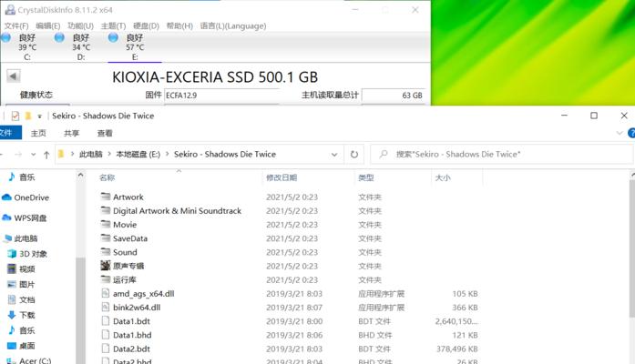The width and height of the screenshot is (635, 364).
Task: Select Data1.bdt file
Action: pos(125,321)
